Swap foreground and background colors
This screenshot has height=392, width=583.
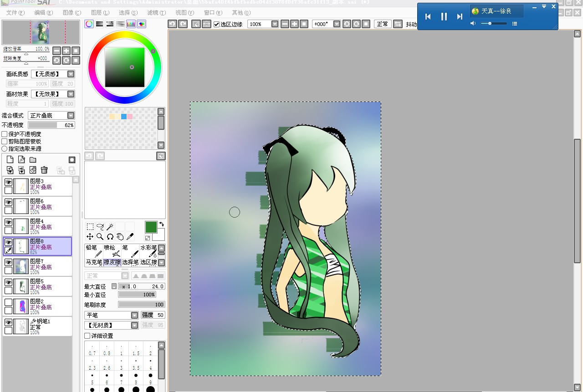[161, 224]
